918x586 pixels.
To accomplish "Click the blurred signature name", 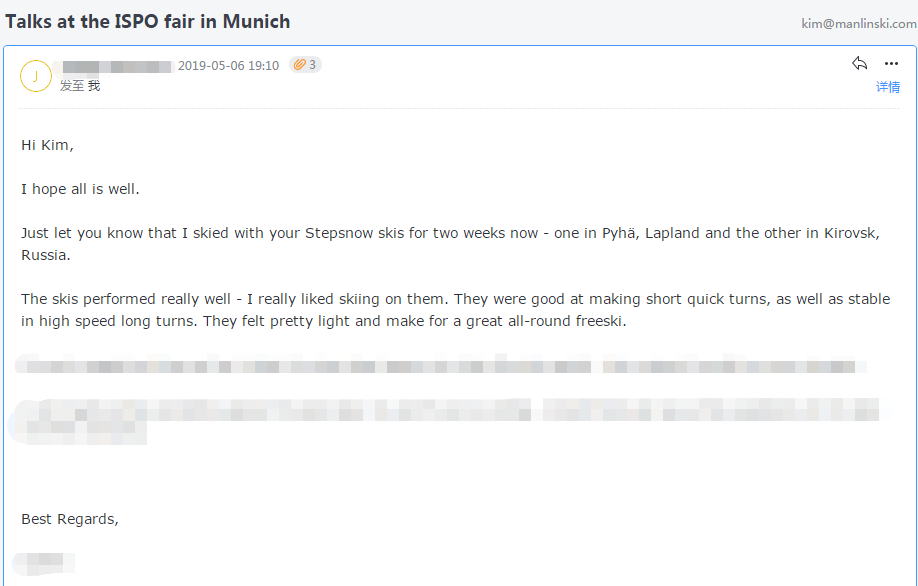I will (x=45, y=562).
